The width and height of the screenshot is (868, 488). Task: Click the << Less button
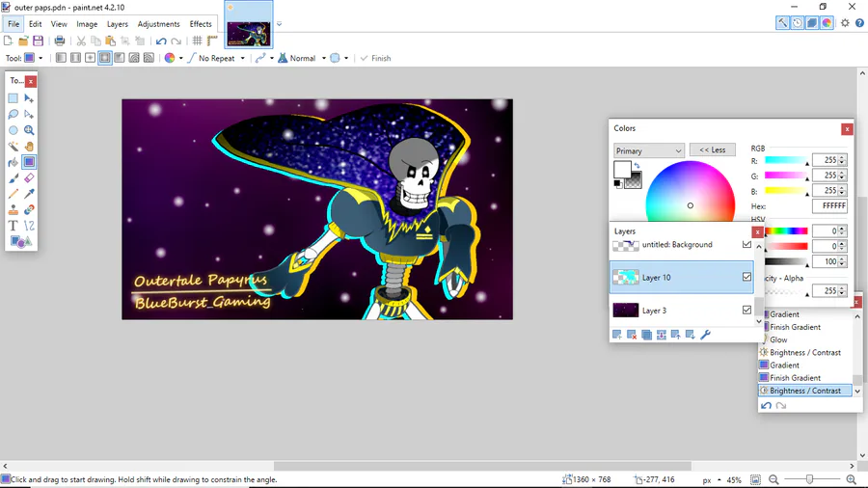pyautogui.click(x=713, y=149)
